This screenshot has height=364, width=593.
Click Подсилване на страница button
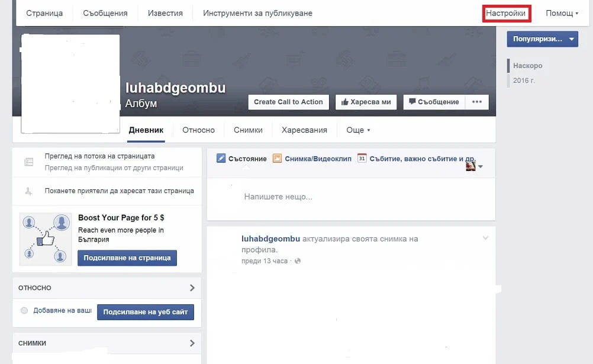point(127,258)
